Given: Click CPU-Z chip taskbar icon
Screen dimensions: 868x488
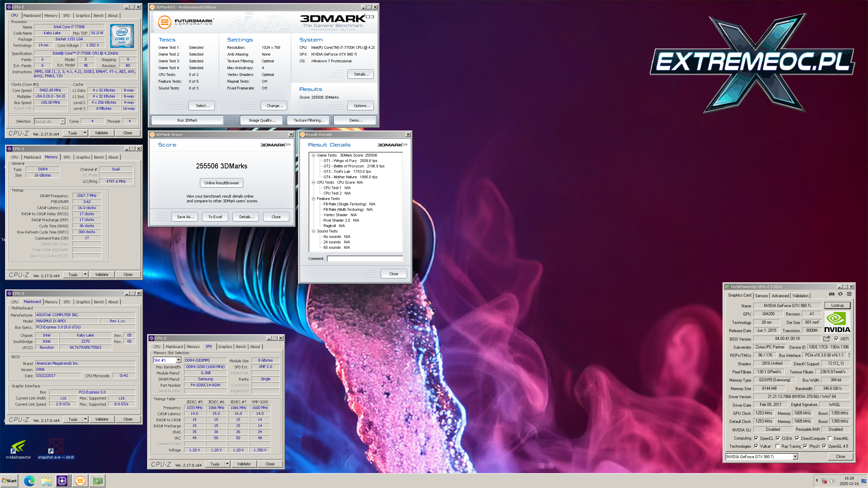Looking at the screenshot, I should point(62,481).
